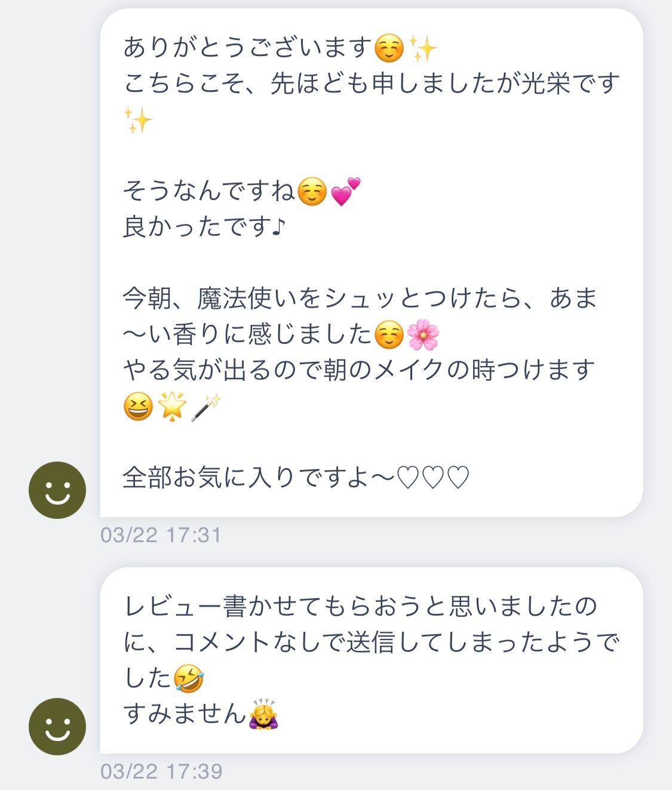
Task: Click the line starting with レビュー書かせて
Action: click(x=360, y=607)
